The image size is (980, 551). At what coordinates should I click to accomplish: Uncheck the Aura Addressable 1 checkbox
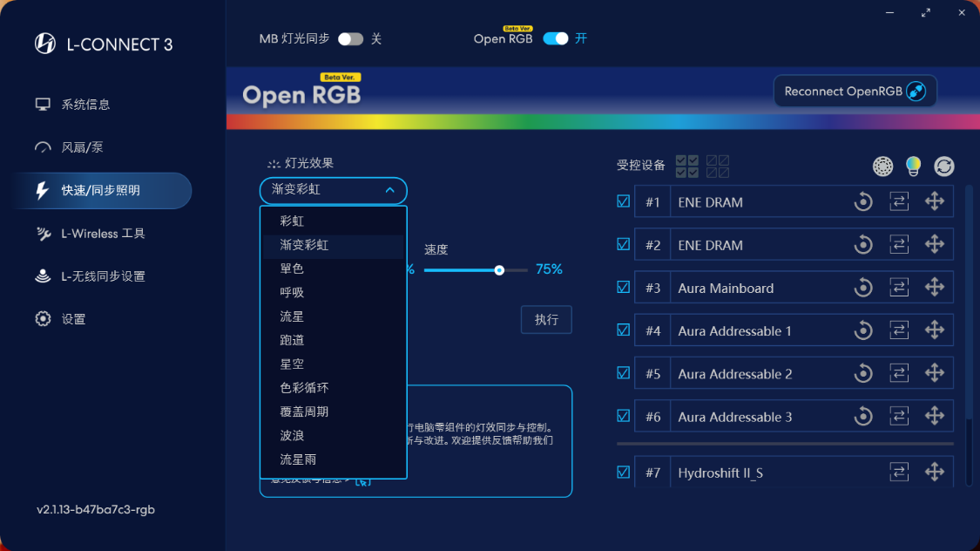[x=623, y=330]
